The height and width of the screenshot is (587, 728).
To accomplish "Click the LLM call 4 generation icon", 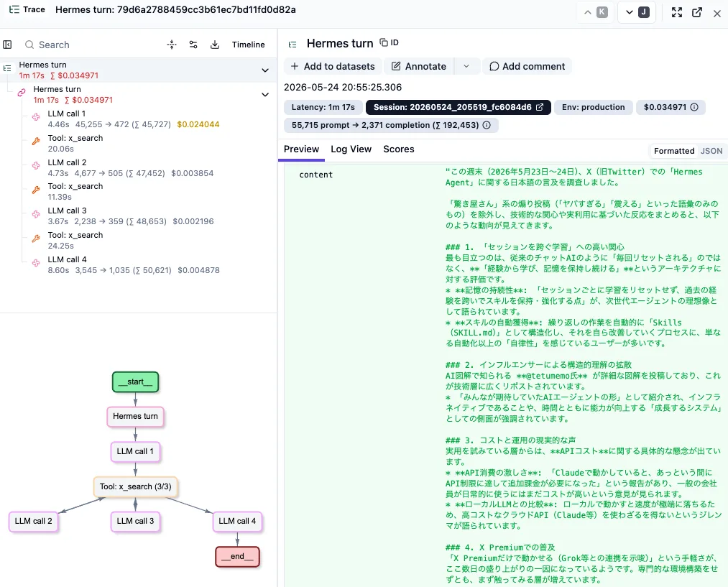I will [x=36, y=263].
